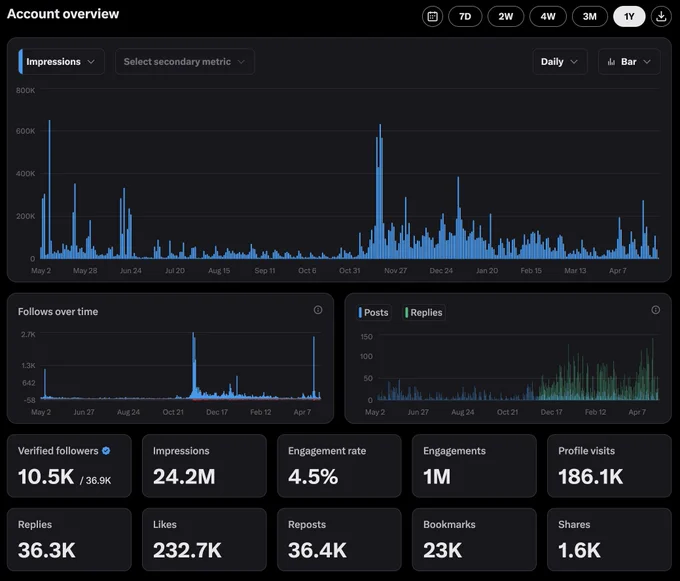Click the Engagement rate 4.5% card
This screenshot has height=581, width=680.
point(339,466)
